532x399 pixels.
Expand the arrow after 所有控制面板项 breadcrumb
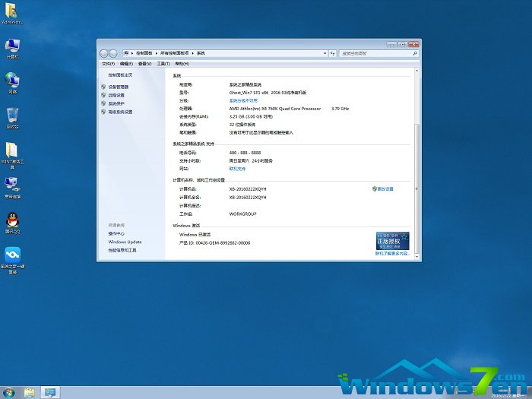(193, 53)
